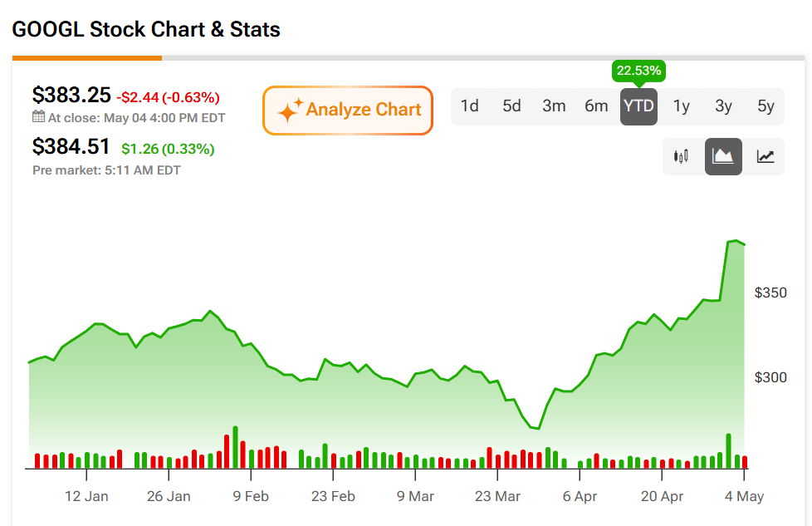Select the 5d time range
This screenshot has width=812, height=526.
coord(511,106)
